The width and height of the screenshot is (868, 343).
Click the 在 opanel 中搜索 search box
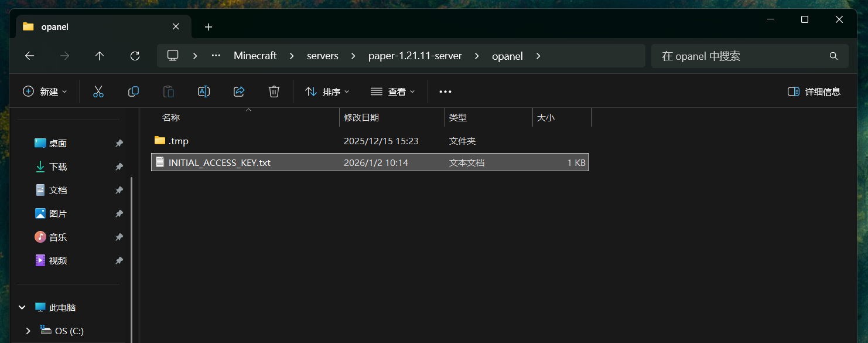[x=741, y=56]
